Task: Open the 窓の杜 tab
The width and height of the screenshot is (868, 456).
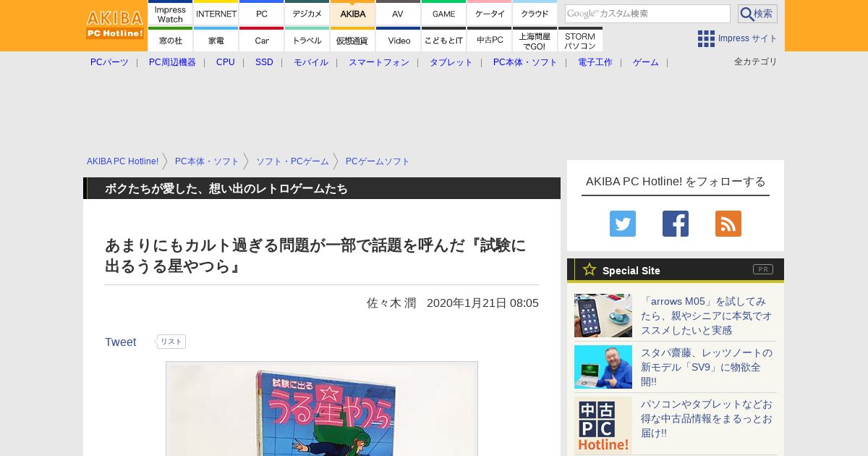Action: point(171,40)
